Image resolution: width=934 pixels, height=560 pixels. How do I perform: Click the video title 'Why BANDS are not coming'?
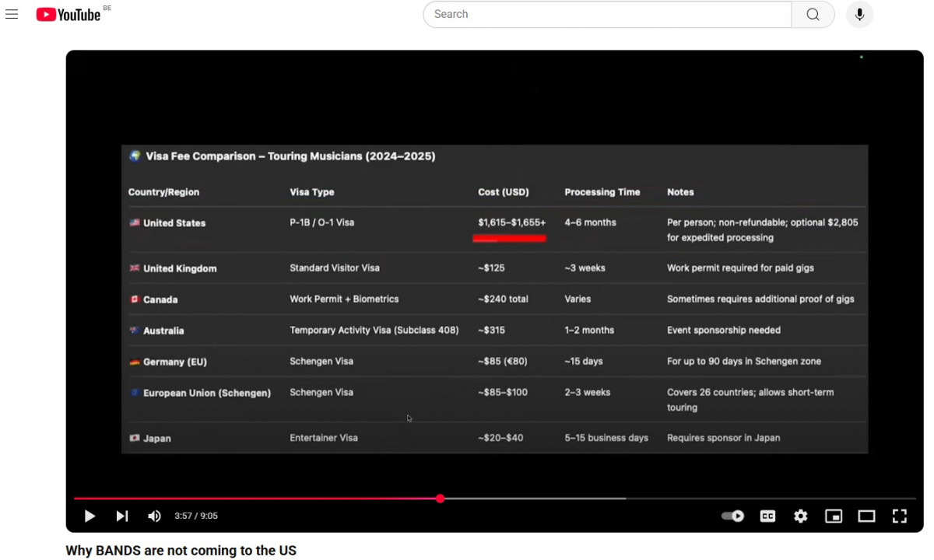[181, 551]
